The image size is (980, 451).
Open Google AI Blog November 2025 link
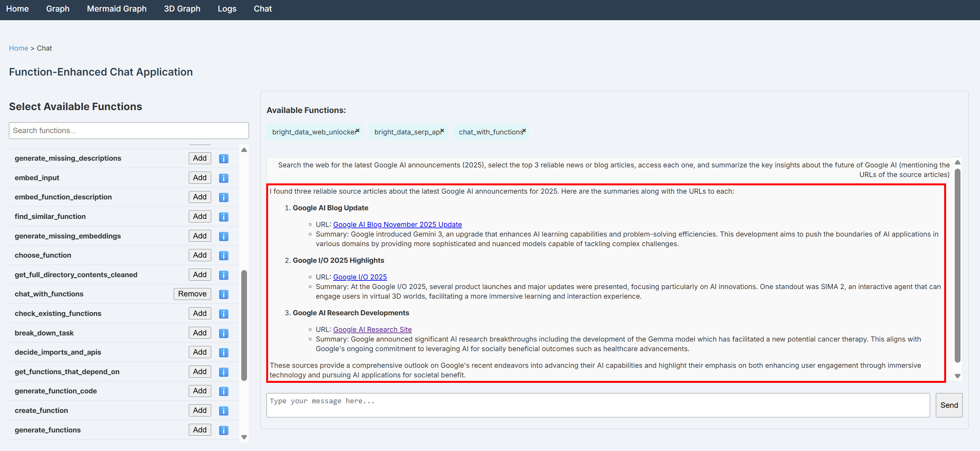coord(397,225)
